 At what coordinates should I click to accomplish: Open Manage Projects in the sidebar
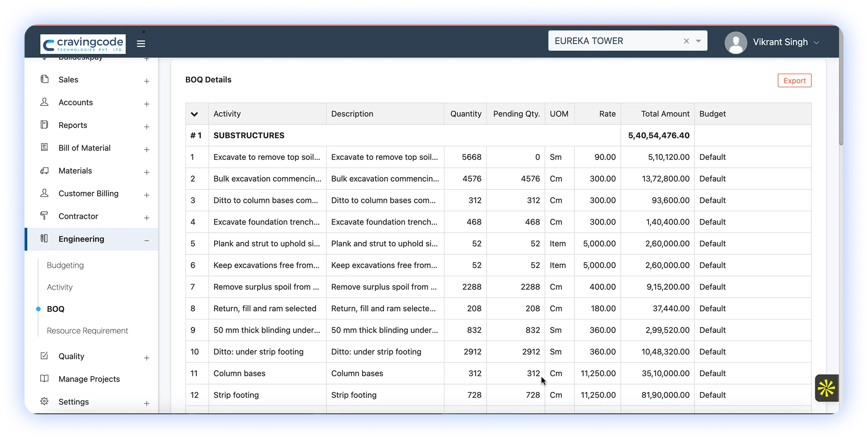tap(89, 379)
